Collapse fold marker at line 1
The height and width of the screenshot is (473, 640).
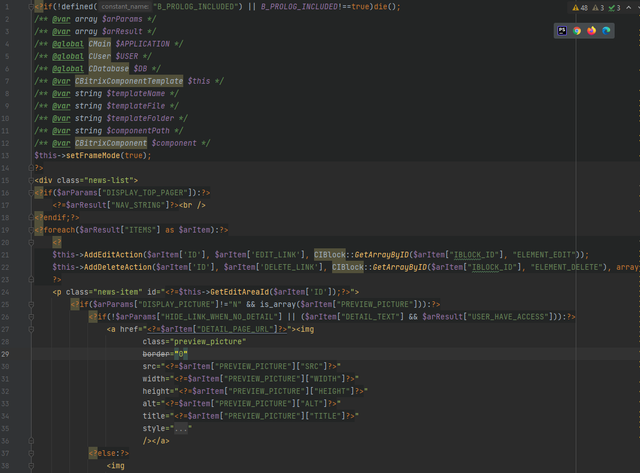(31, 7)
